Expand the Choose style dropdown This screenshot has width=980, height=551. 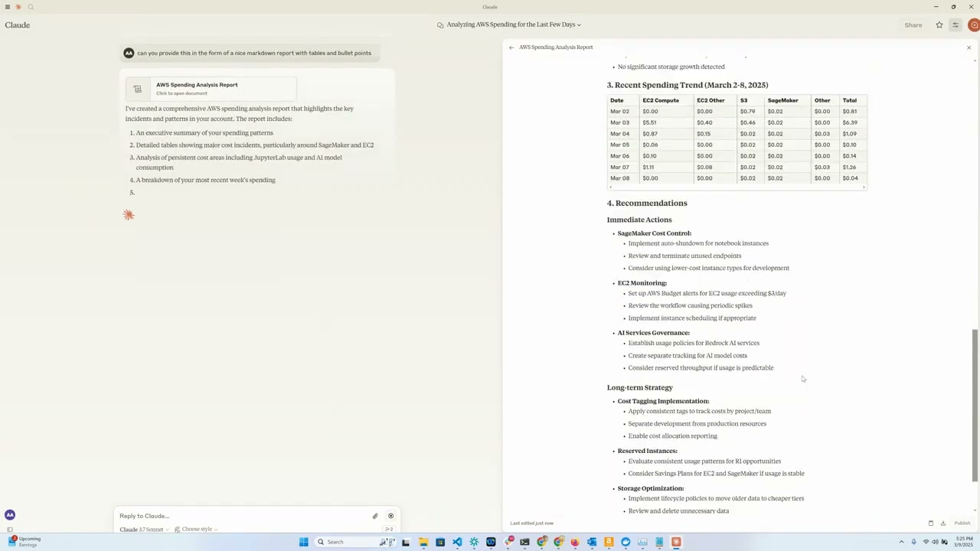(x=197, y=529)
